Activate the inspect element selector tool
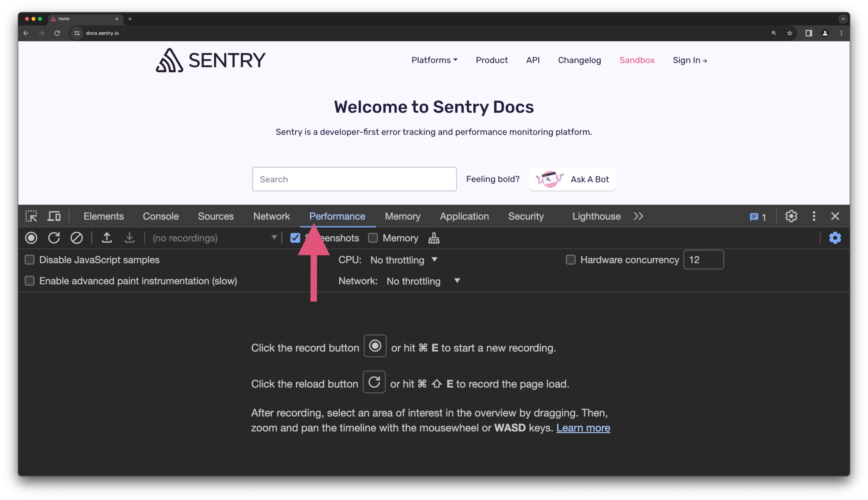The image size is (868, 500). point(31,216)
